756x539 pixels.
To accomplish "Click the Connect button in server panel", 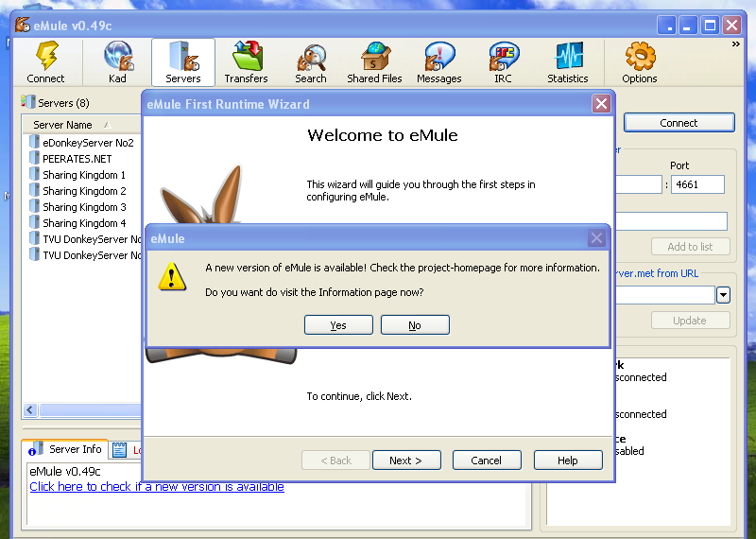I will (x=679, y=123).
